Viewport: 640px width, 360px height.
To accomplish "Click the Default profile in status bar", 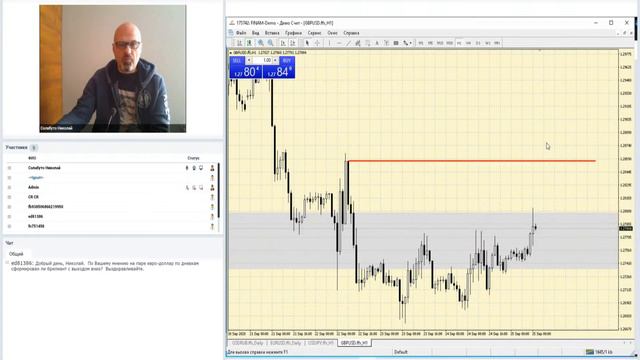I will pos(401,352).
